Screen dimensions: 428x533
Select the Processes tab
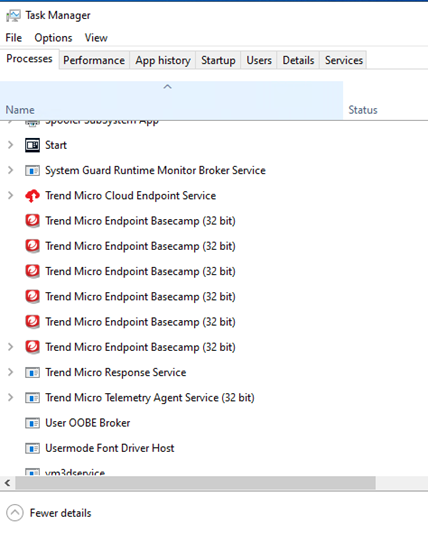click(30, 59)
